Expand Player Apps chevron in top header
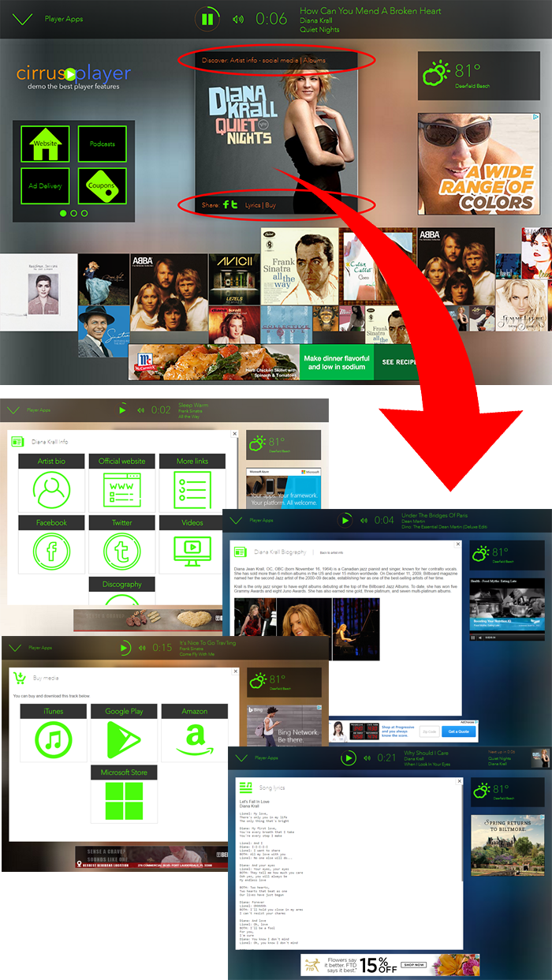Viewport: 552px width, 980px height. (23, 19)
